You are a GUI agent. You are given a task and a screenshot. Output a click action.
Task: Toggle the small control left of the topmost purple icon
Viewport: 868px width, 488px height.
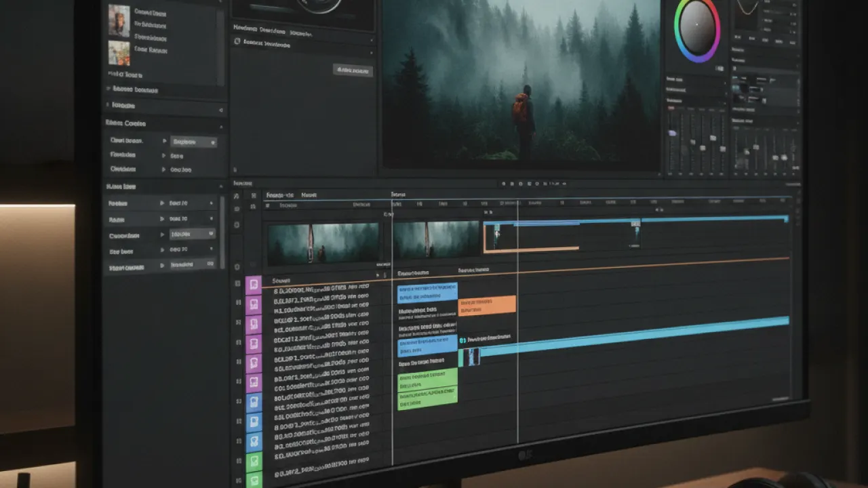[x=237, y=284]
